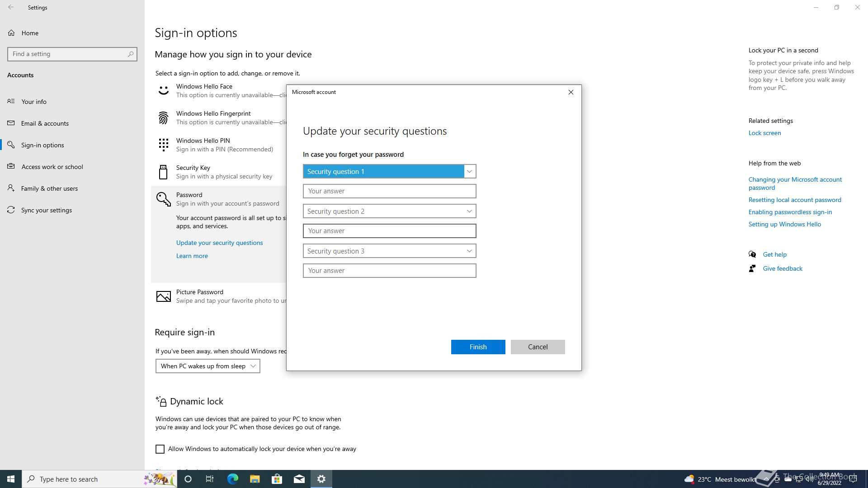Click the Sign-in options sidebar key icon

(x=11, y=145)
